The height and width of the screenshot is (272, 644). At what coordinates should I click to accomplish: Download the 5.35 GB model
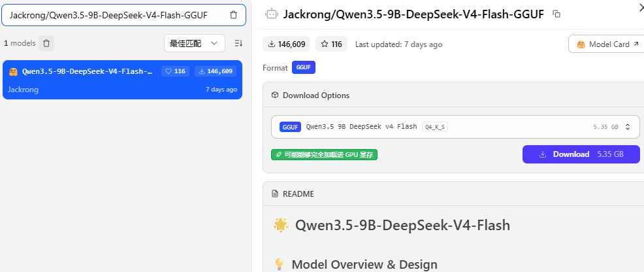pyautogui.click(x=581, y=154)
